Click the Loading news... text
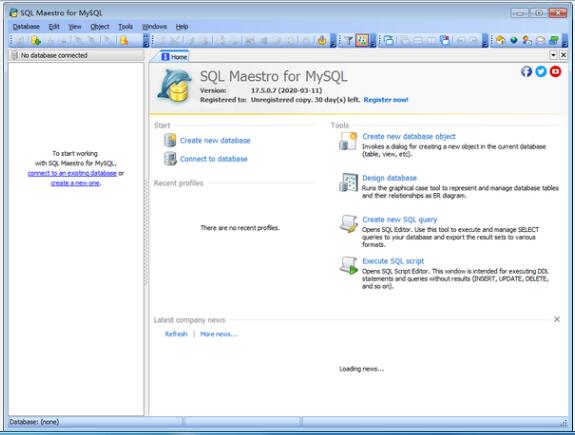Image resolution: width=575 pixels, height=435 pixels. click(362, 369)
